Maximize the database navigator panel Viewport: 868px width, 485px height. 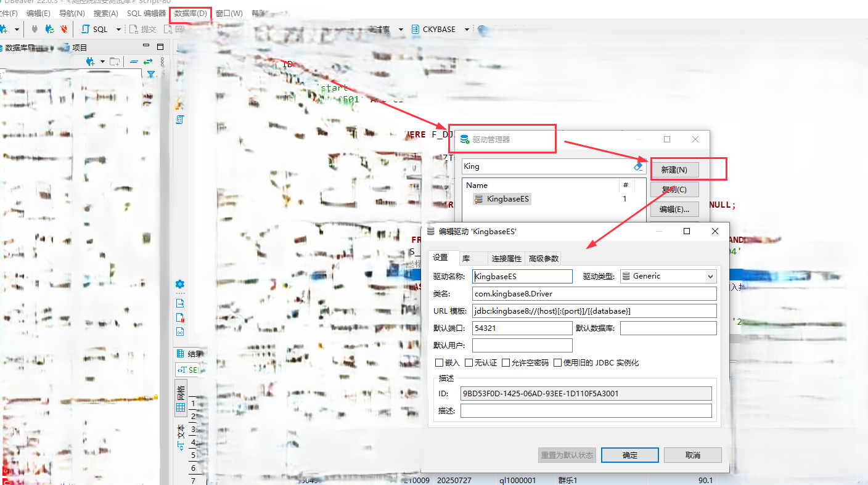pyautogui.click(x=160, y=47)
